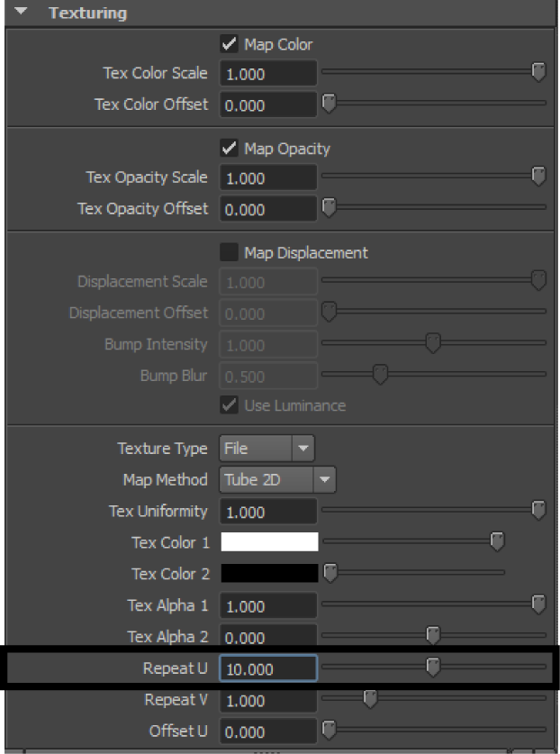The width and height of the screenshot is (560, 754).
Task: Collapse the Texturing section triangle
Action: tap(21, 11)
